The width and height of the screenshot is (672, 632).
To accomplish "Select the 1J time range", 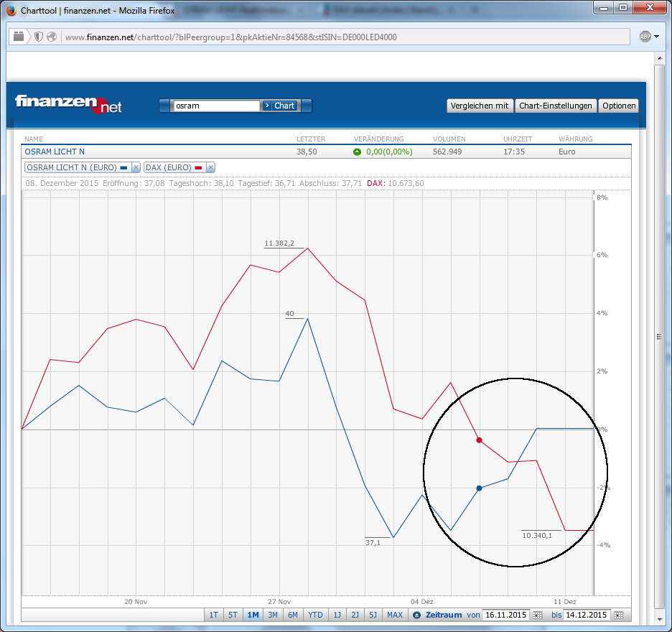I will coord(337,615).
